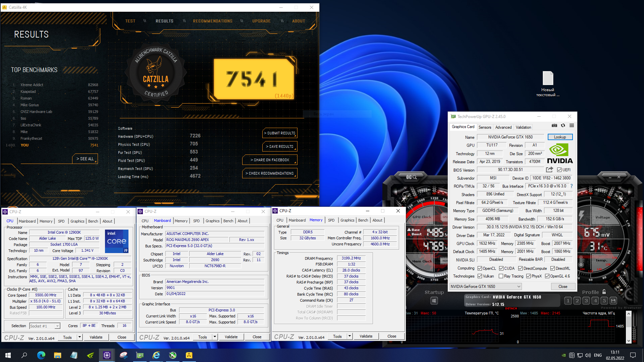644x362 pixels.
Task: Open the Snipping Tool taskbar icon
Action: click(x=123, y=355)
